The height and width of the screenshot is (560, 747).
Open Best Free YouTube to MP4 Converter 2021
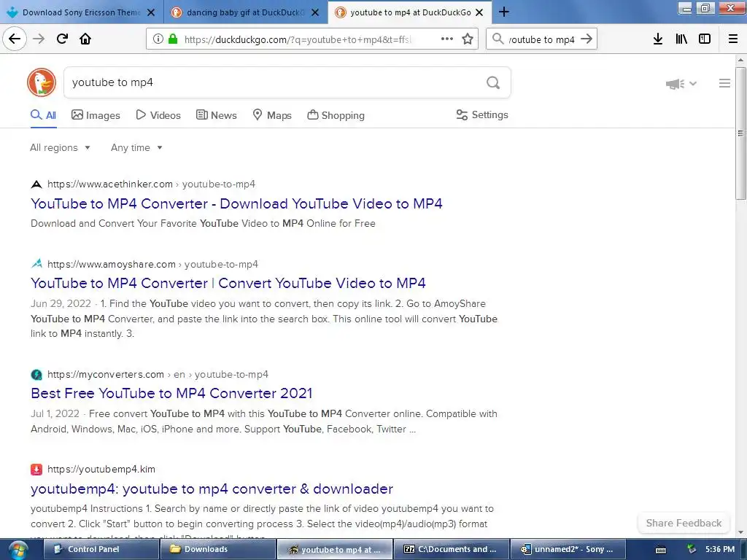(171, 393)
